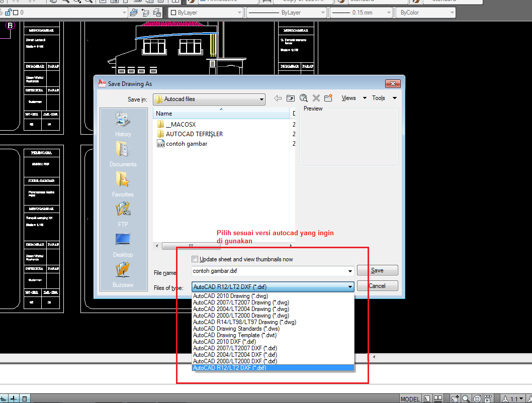Image resolution: width=532 pixels, height=403 pixels.
Task: Activate the Zoom magnifier in status bar
Action: coord(466,399)
